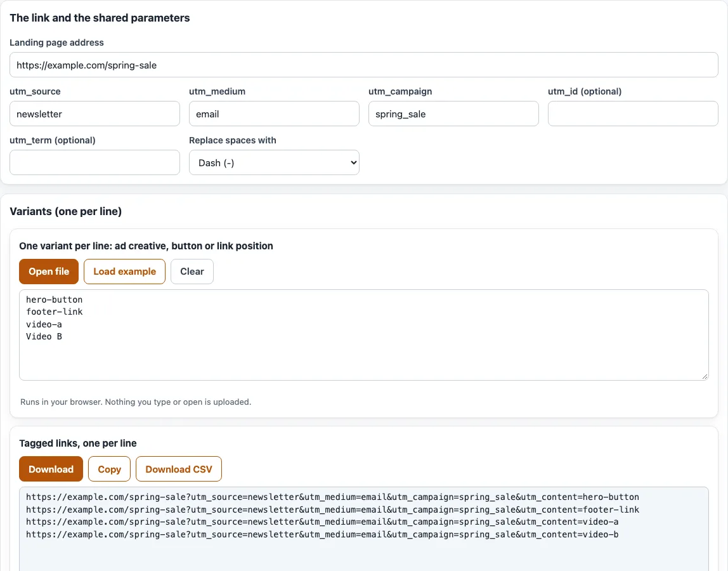Click the 'Replace spaces with' label
This screenshot has height=571, width=728.
click(x=233, y=140)
